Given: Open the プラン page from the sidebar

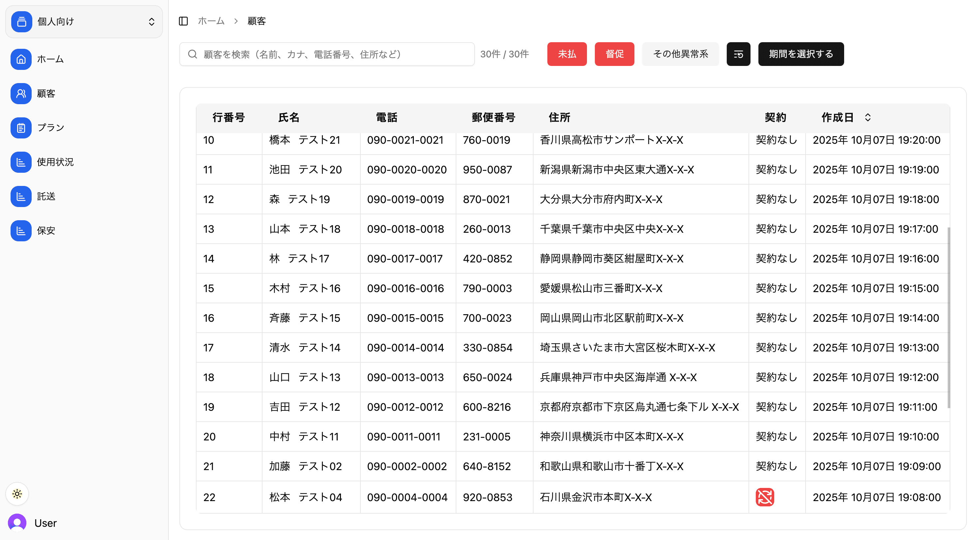Looking at the screenshot, I should coord(21,128).
